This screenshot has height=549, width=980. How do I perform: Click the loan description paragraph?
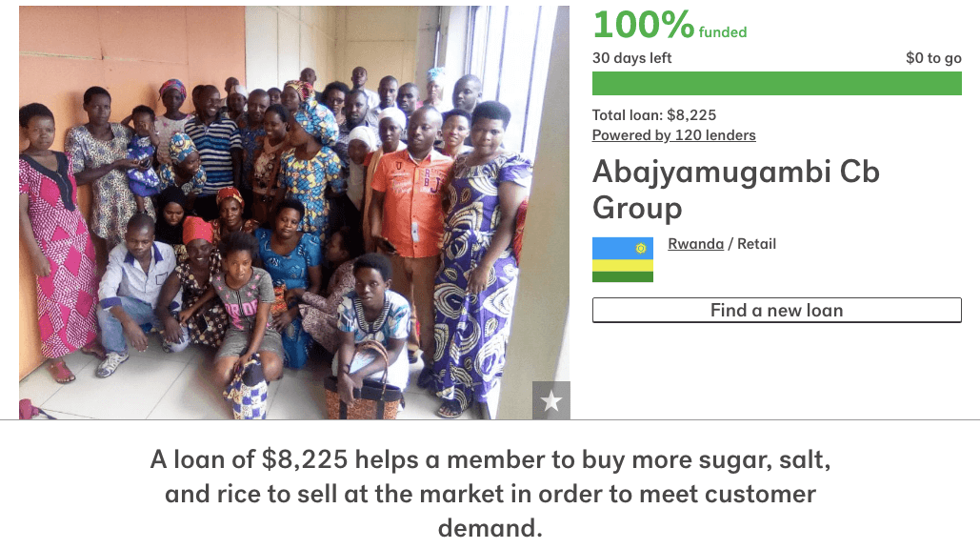tap(490, 494)
